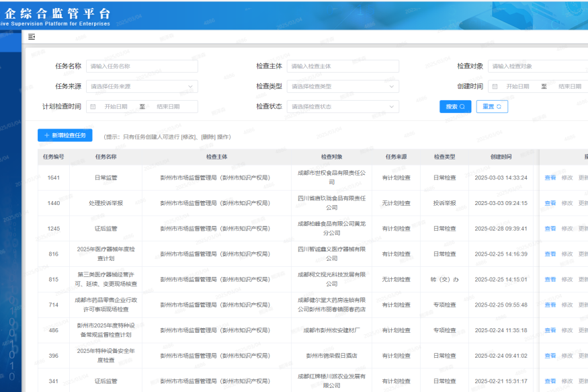Click calendar icon in 计划检查时间 field
Image resolution: width=588 pixels, height=392 pixels.
pos(93,107)
